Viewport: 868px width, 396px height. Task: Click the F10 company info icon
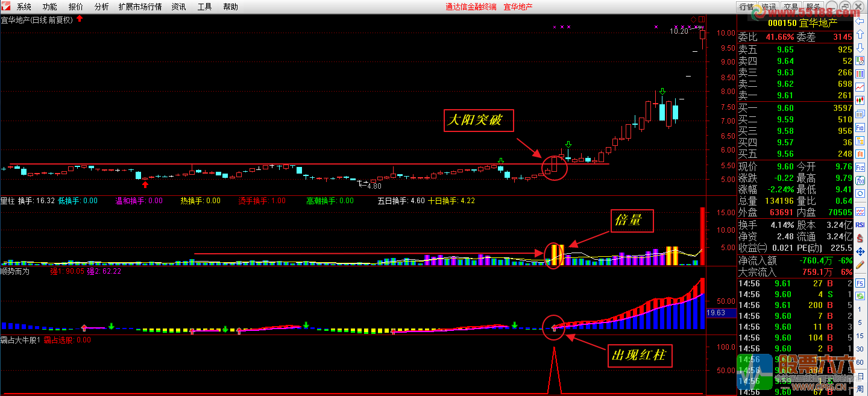point(860,127)
